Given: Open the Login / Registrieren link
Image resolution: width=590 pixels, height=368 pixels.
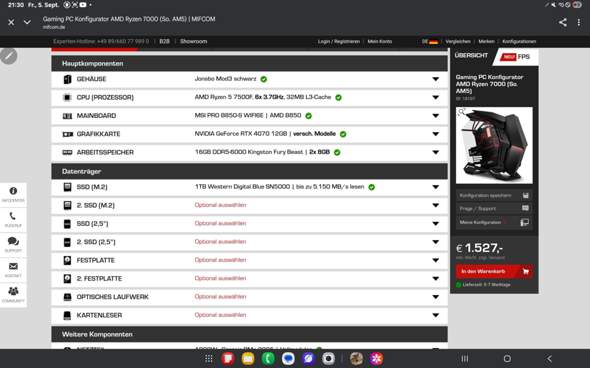Looking at the screenshot, I should point(339,41).
